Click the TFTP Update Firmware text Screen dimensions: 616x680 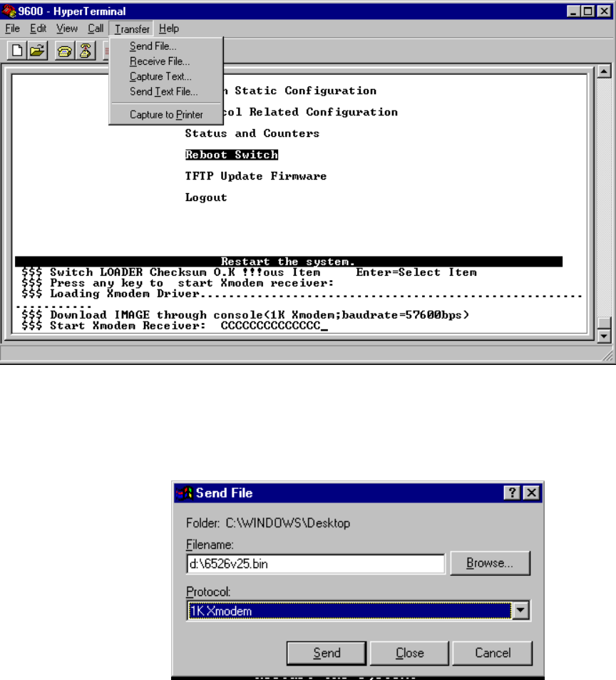point(256,176)
